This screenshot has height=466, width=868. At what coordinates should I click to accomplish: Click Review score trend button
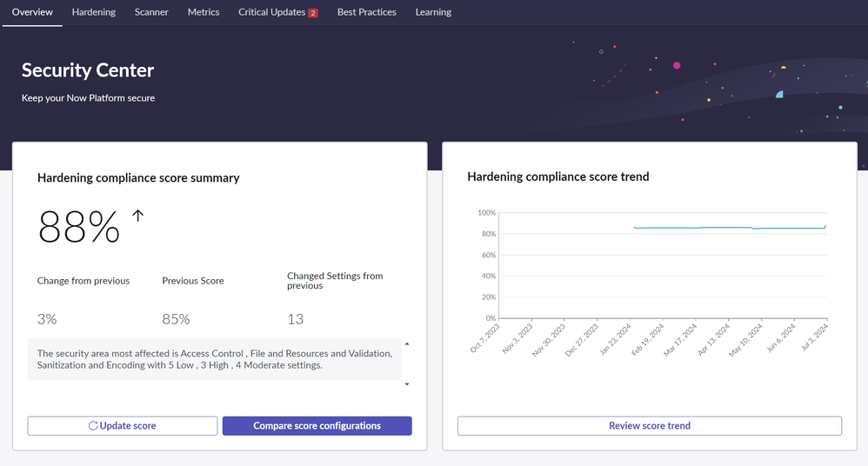[650, 426]
